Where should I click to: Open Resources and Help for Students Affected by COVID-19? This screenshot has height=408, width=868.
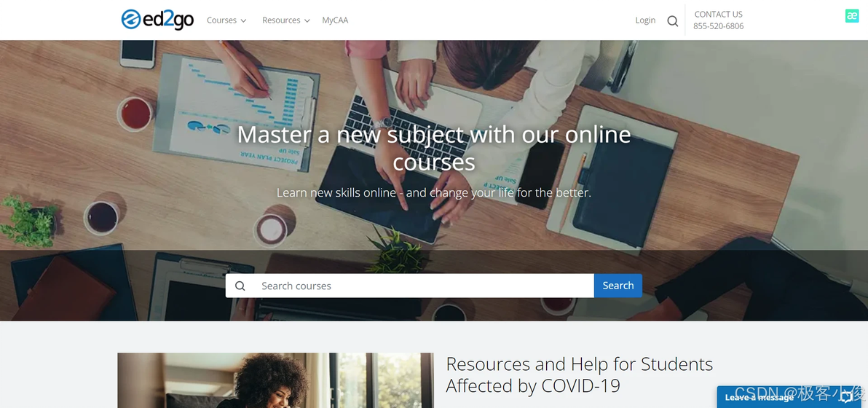(579, 374)
